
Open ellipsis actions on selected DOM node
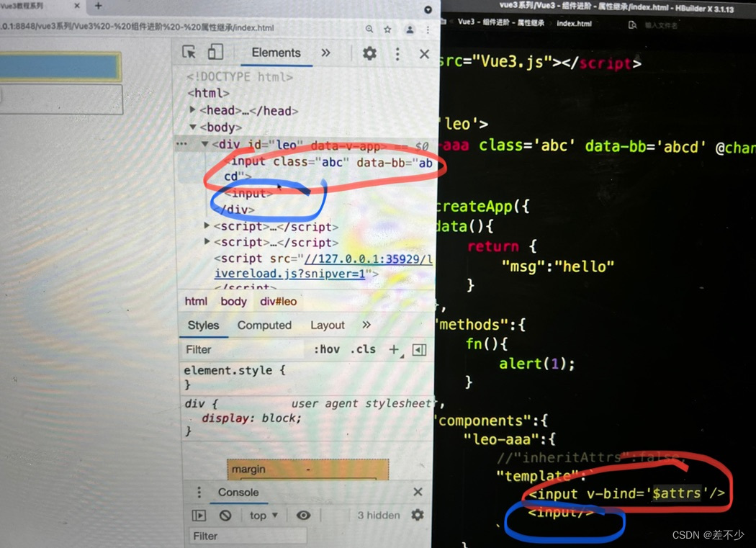[x=181, y=144]
